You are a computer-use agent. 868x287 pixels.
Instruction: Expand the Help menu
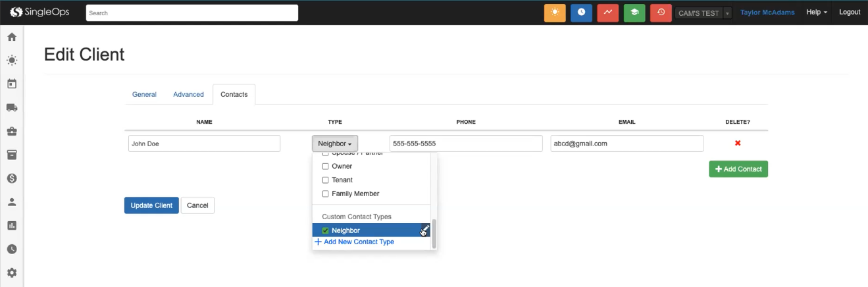(x=817, y=13)
